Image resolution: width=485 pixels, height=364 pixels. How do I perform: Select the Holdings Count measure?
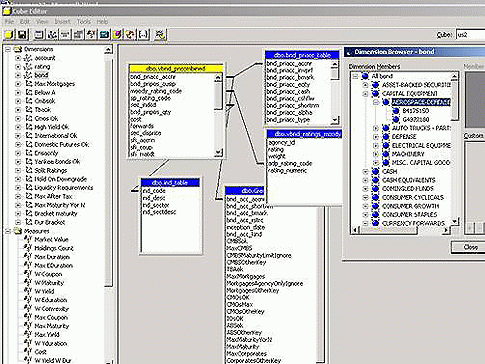click(x=54, y=248)
